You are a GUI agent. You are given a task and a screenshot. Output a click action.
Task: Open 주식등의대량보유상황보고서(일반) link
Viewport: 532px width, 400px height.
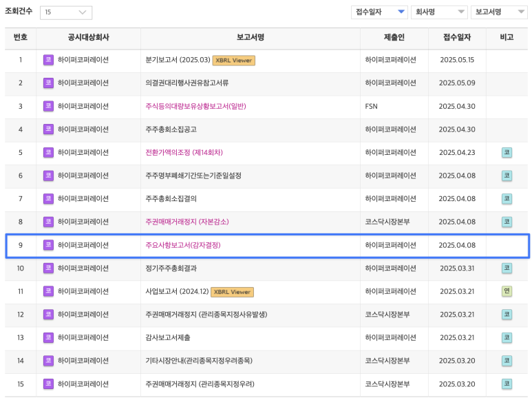tap(195, 106)
